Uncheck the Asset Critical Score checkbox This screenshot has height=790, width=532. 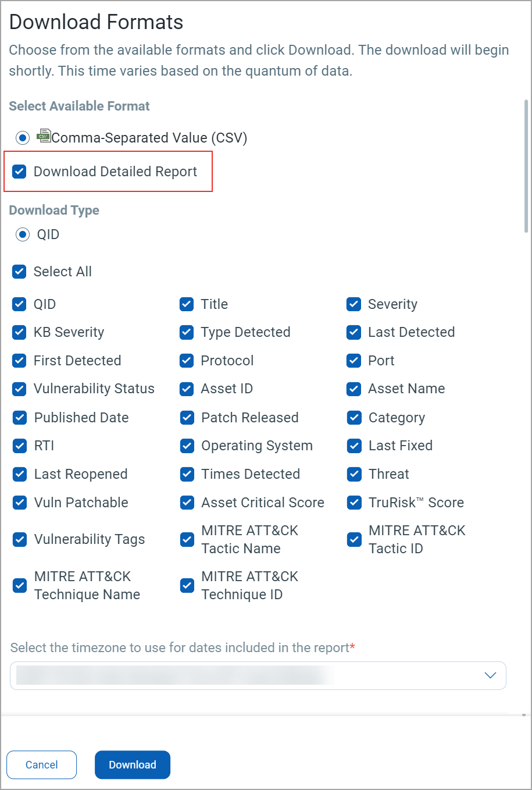pyautogui.click(x=187, y=503)
